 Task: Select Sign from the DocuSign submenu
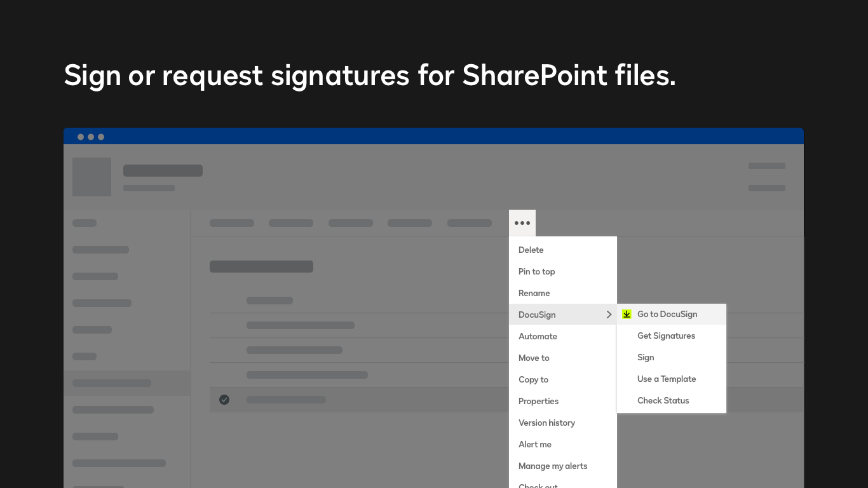point(646,357)
